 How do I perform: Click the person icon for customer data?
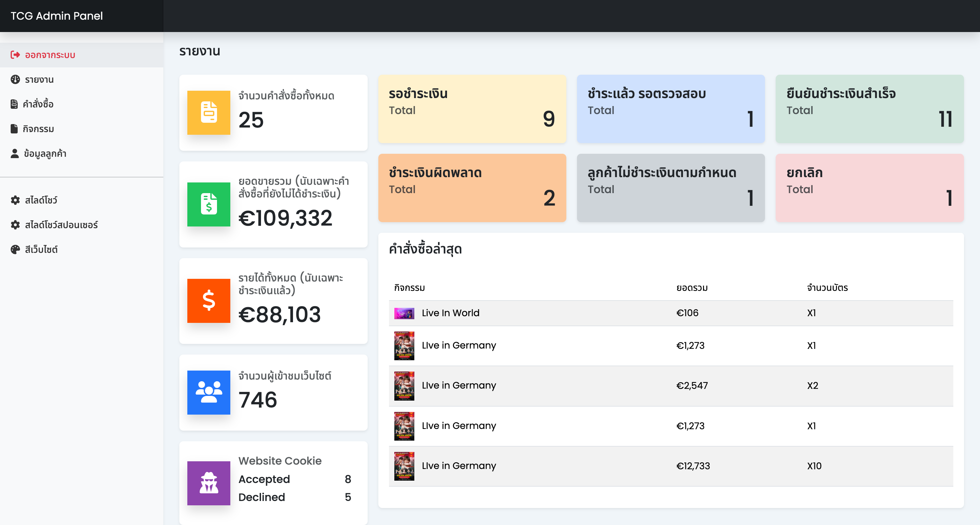[14, 153]
